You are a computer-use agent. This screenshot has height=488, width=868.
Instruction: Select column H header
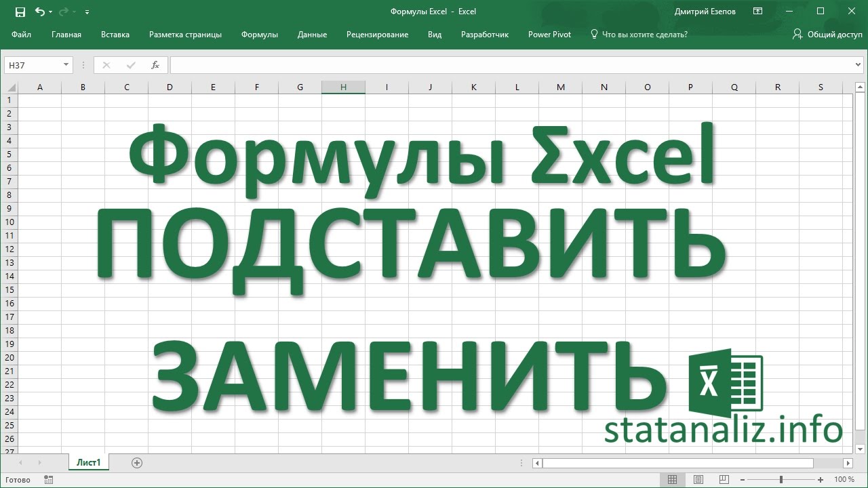344,87
